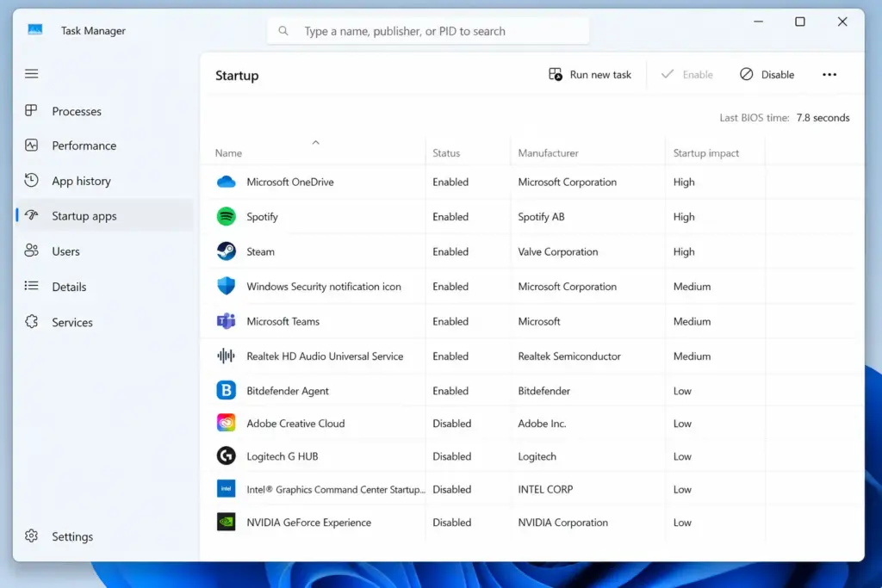Toggle sort arrow above Name column
Image resolution: width=882 pixels, height=588 pixels.
click(315, 143)
